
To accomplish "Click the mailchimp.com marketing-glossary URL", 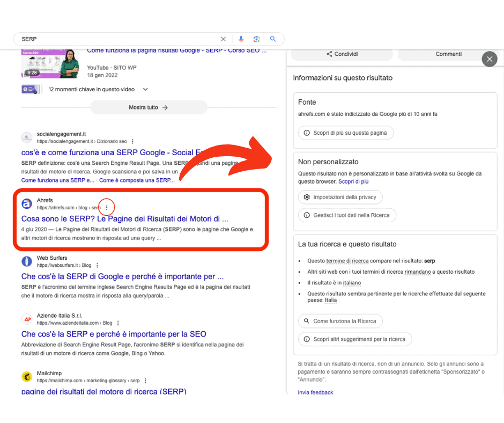I will pyautogui.click(x=88, y=381).
